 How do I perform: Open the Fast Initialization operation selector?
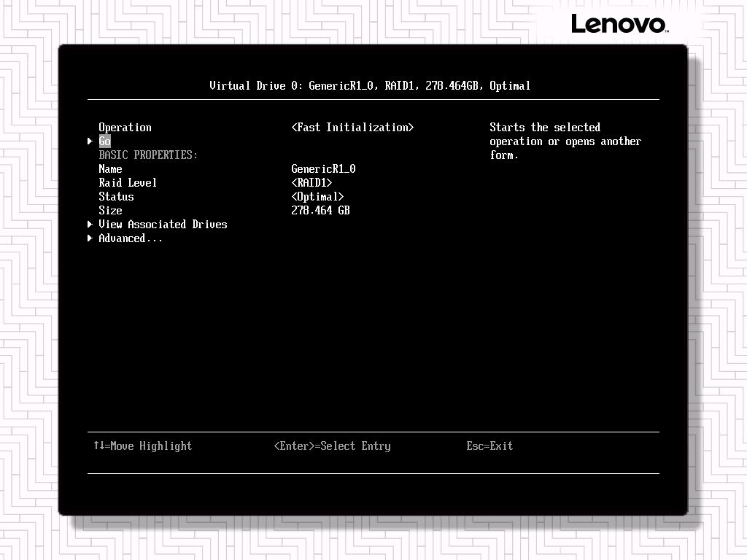click(352, 128)
